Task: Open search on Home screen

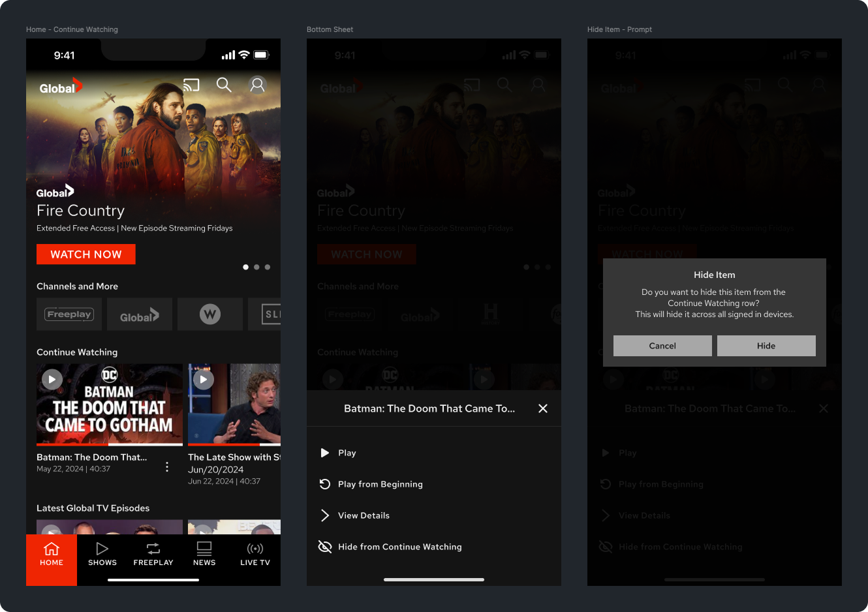Action: click(224, 85)
